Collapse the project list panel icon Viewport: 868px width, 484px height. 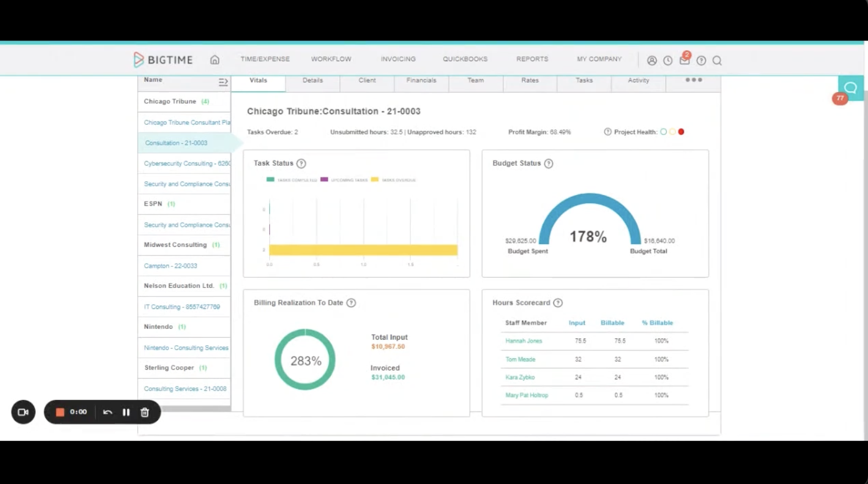[223, 82]
